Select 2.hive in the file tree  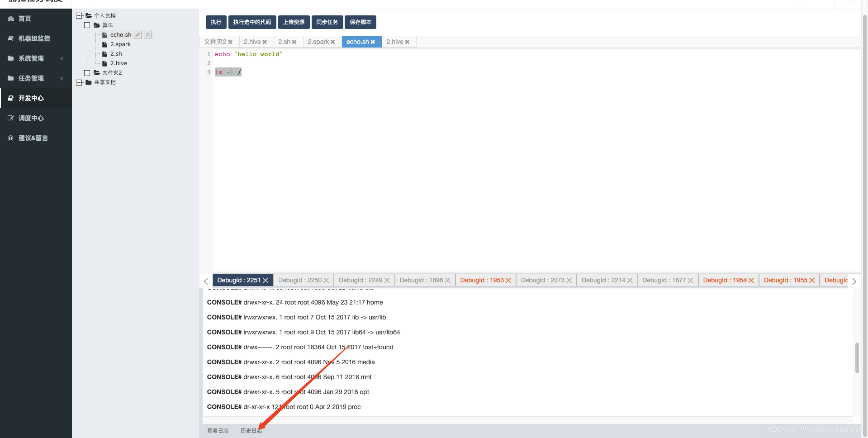click(x=119, y=63)
